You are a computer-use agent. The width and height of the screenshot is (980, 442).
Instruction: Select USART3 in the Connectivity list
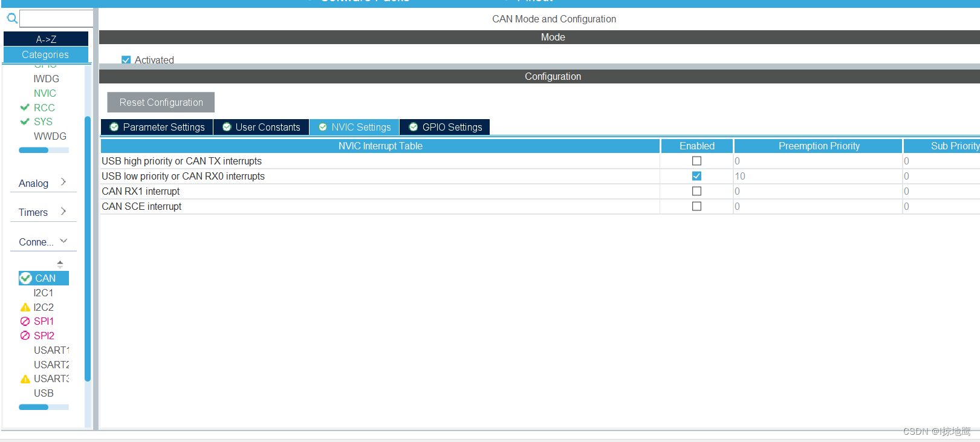[51, 379]
